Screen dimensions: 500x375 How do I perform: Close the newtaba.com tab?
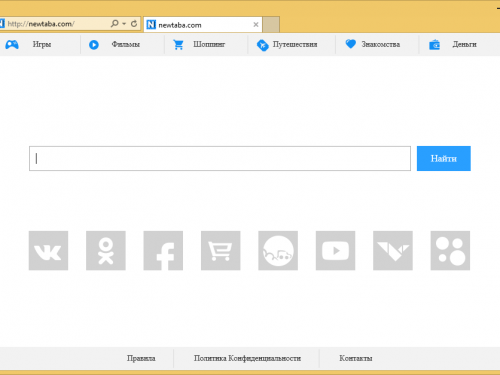click(x=256, y=25)
